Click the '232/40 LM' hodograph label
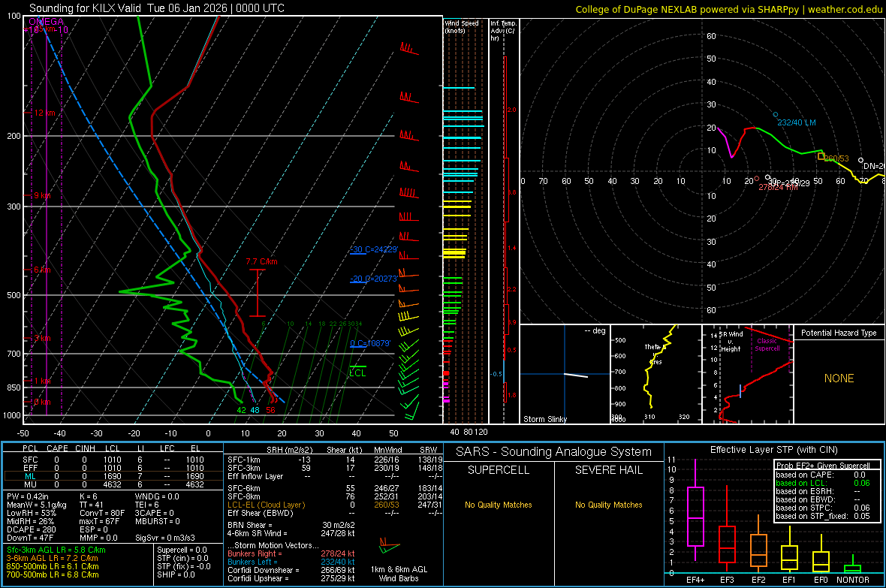 point(796,122)
